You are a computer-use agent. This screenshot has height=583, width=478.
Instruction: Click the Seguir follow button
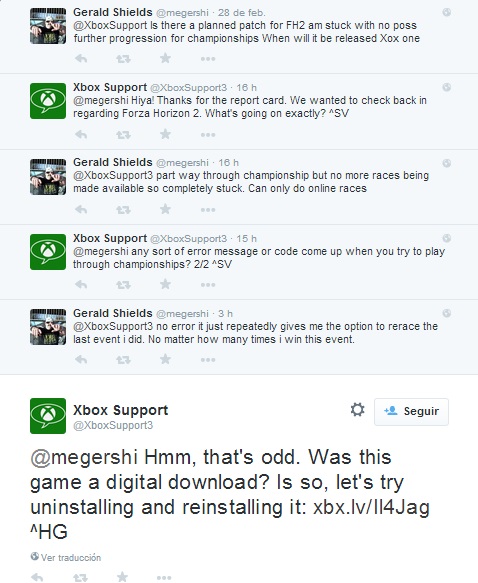[x=411, y=411]
